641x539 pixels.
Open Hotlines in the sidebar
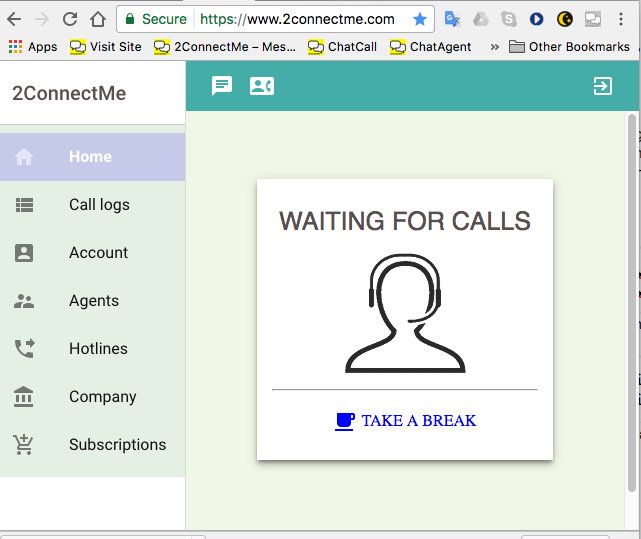point(92,348)
